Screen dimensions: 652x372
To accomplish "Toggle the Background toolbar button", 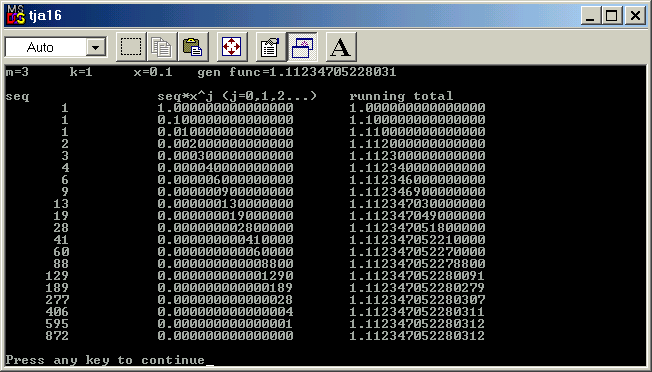I will (x=302, y=47).
